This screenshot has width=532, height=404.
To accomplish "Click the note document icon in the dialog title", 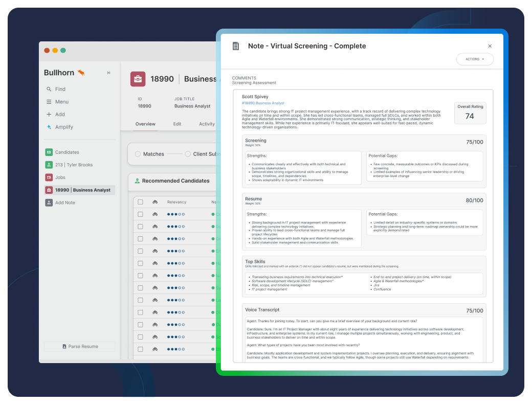I will click(x=236, y=46).
